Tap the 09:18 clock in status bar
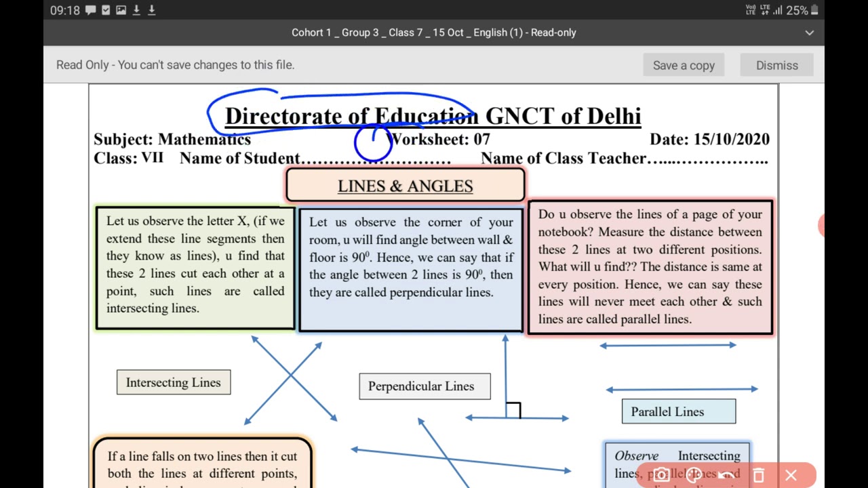The width and height of the screenshot is (868, 488). 65,10
